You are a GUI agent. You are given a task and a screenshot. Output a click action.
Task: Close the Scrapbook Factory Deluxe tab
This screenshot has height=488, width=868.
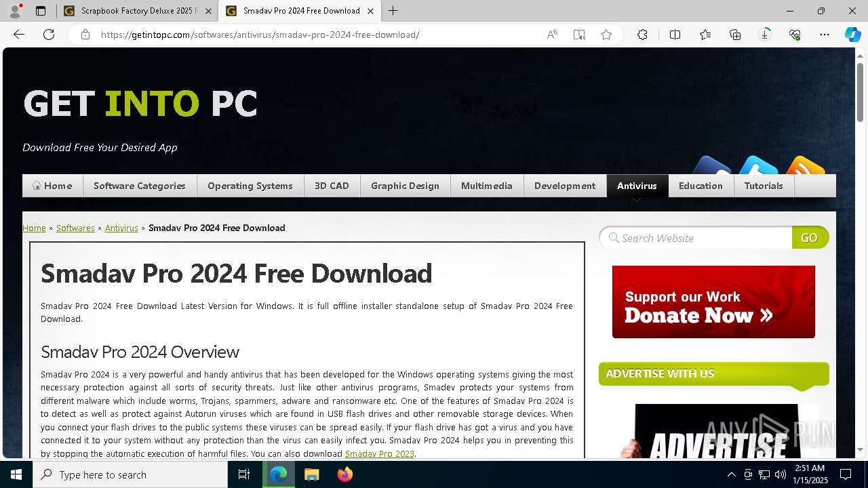[x=208, y=11]
